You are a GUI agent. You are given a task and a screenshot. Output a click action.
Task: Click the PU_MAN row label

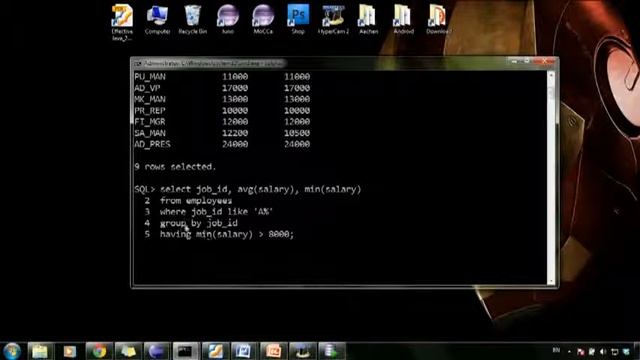pyautogui.click(x=150, y=77)
